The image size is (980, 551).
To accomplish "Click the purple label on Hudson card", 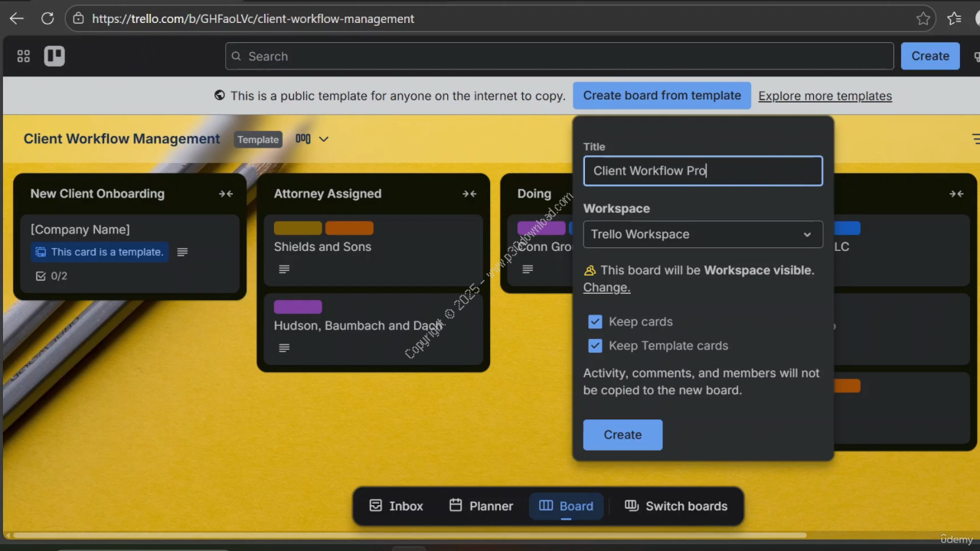I will [x=298, y=307].
